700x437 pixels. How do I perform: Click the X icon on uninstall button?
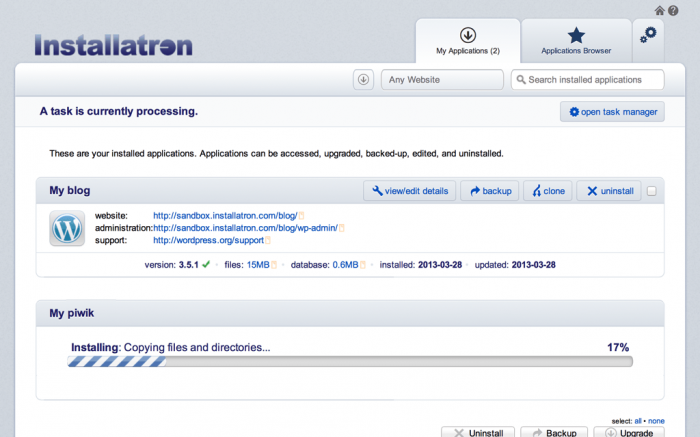[592, 191]
